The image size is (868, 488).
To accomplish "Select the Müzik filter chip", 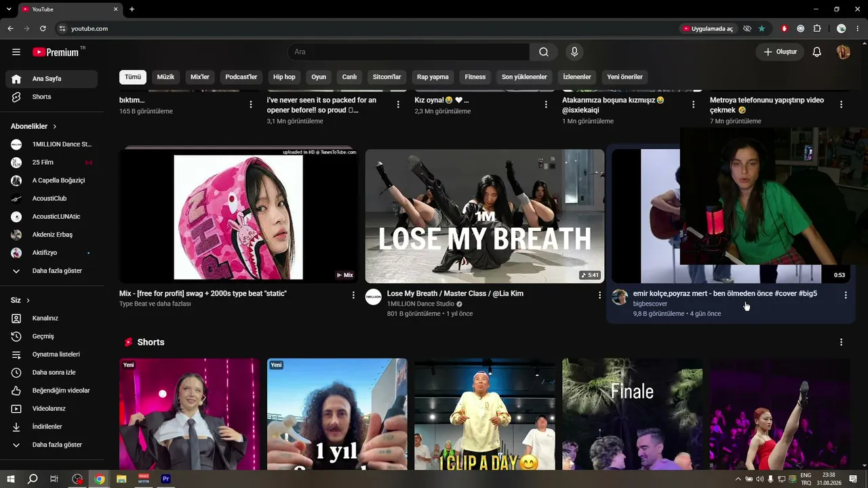I will pyautogui.click(x=165, y=77).
